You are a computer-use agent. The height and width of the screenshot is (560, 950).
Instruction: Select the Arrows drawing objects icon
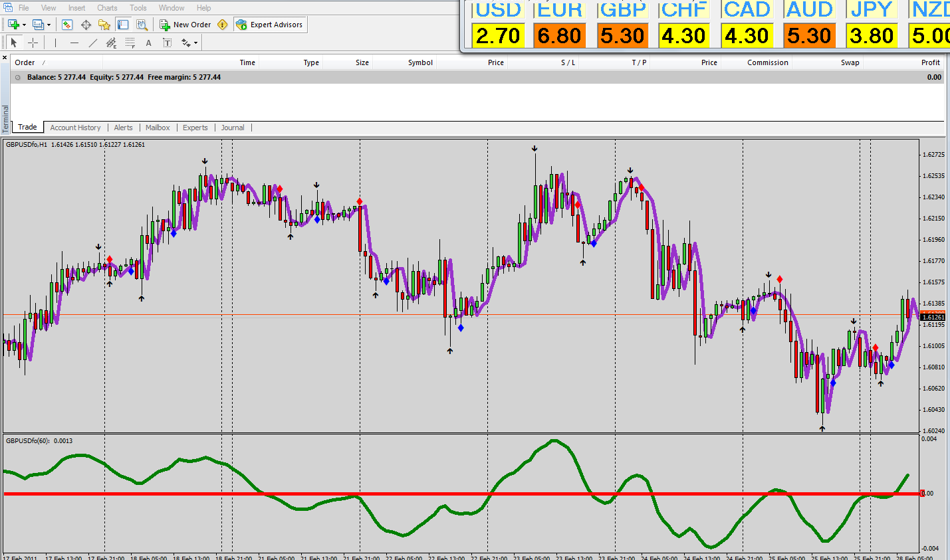(185, 43)
